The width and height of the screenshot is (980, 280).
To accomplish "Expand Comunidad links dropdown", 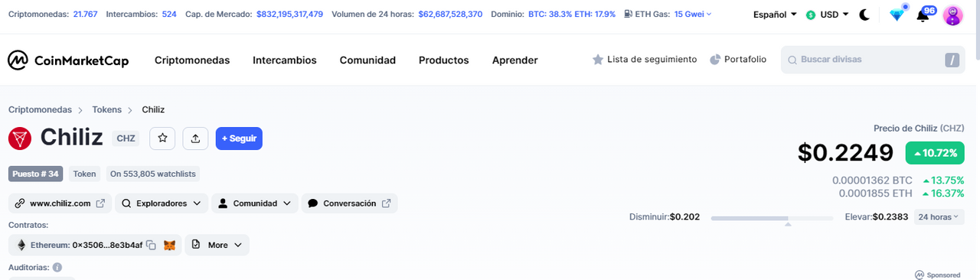I will tap(255, 203).
